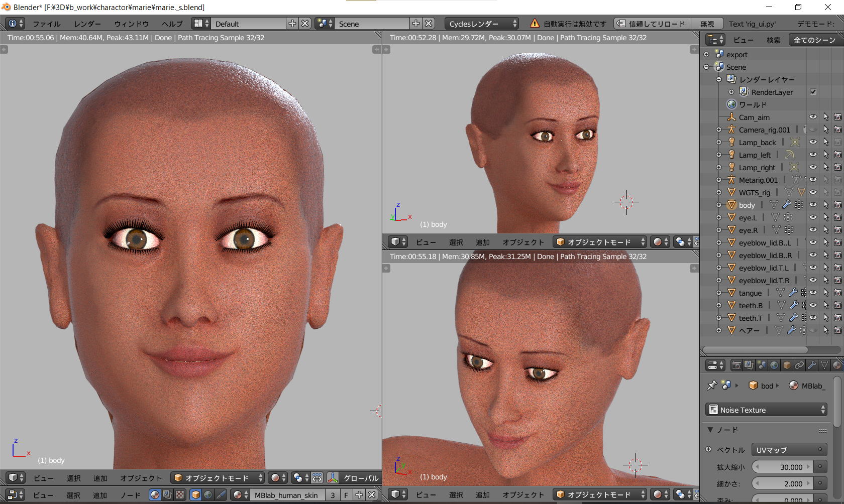Hide Lamp_left using its eye icon
844x504 pixels.
[x=813, y=155]
